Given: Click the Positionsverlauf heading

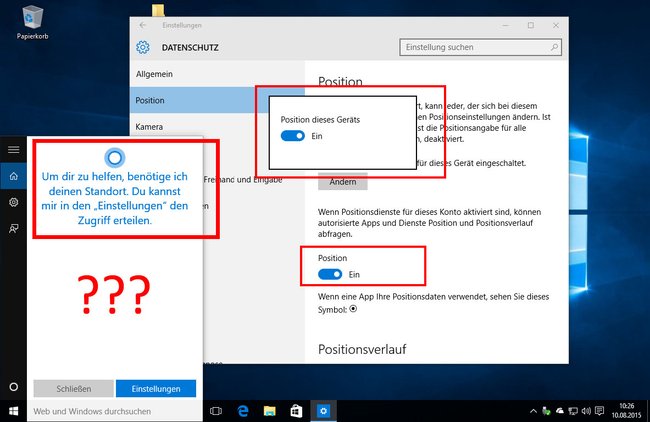Looking at the screenshot, I should [362, 349].
